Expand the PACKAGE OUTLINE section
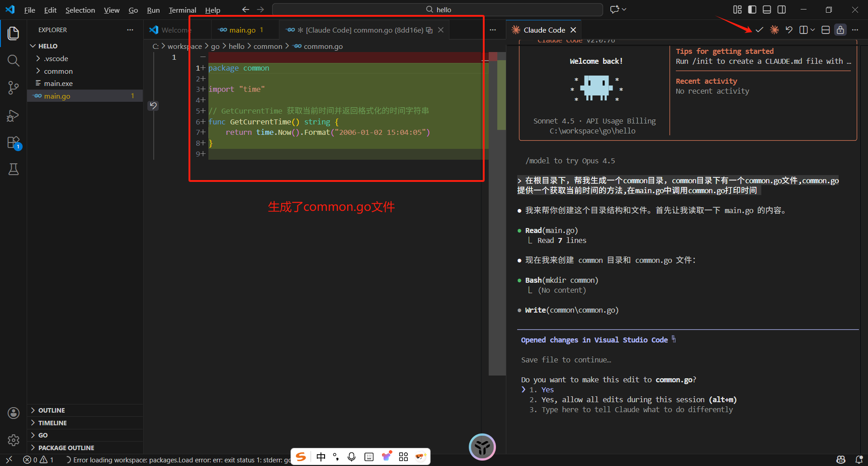868x466 pixels. (85, 448)
